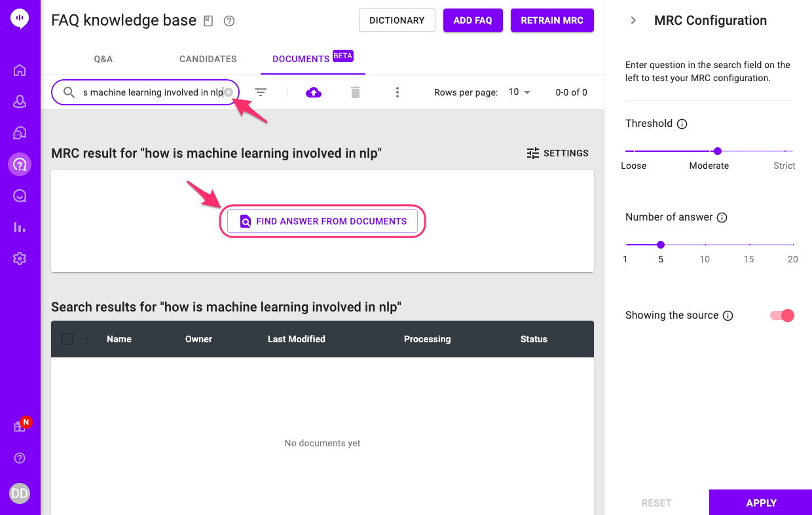Select the FAQ question-mark sidebar icon

pos(20,164)
